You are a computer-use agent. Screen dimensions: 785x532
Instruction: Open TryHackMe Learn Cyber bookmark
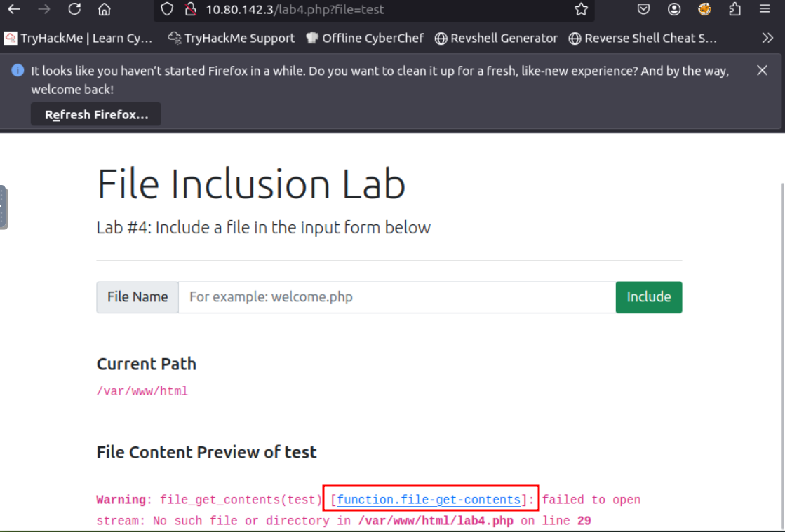(x=79, y=39)
